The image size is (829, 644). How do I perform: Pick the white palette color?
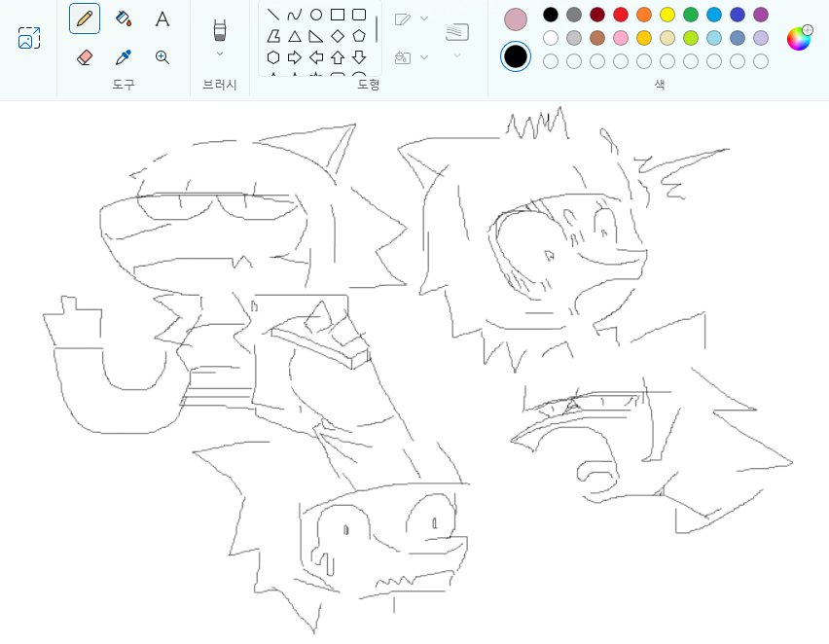(x=551, y=38)
